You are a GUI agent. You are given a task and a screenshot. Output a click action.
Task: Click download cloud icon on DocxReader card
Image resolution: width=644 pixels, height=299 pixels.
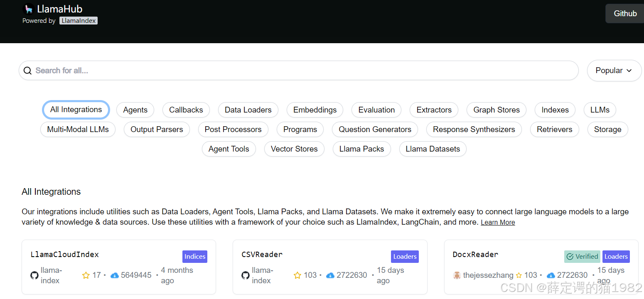pyautogui.click(x=551, y=275)
